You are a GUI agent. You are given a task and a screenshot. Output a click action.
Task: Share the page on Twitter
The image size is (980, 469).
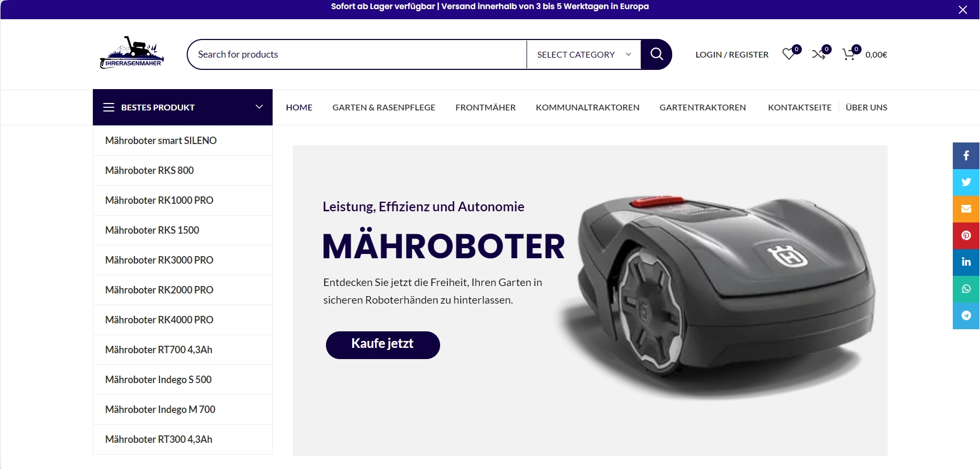point(966,182)
